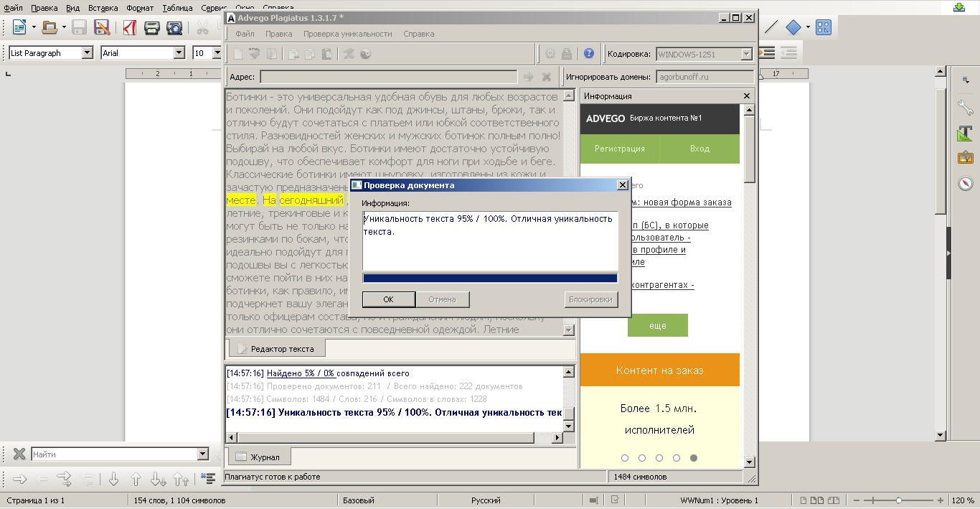This screenshot has height=509, width=980.
Task: Click the green Вход button
Action: (x=699, y=149)
